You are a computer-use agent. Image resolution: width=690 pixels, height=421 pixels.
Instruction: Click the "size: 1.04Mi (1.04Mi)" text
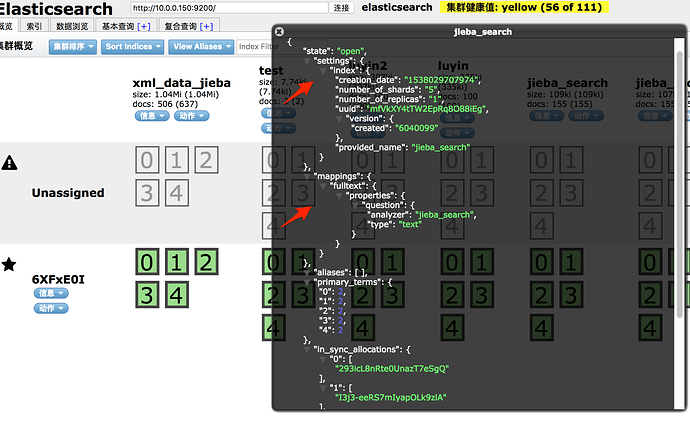176,95
